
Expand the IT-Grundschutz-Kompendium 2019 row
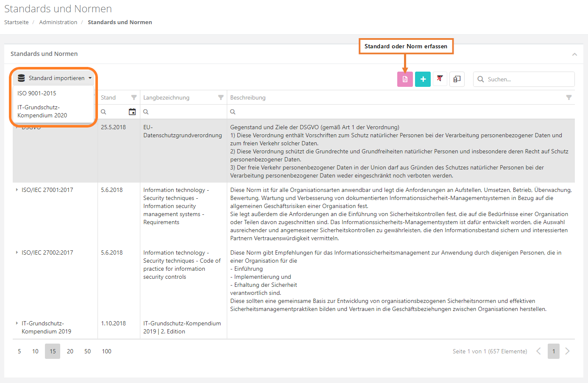[x=17, y=323]
